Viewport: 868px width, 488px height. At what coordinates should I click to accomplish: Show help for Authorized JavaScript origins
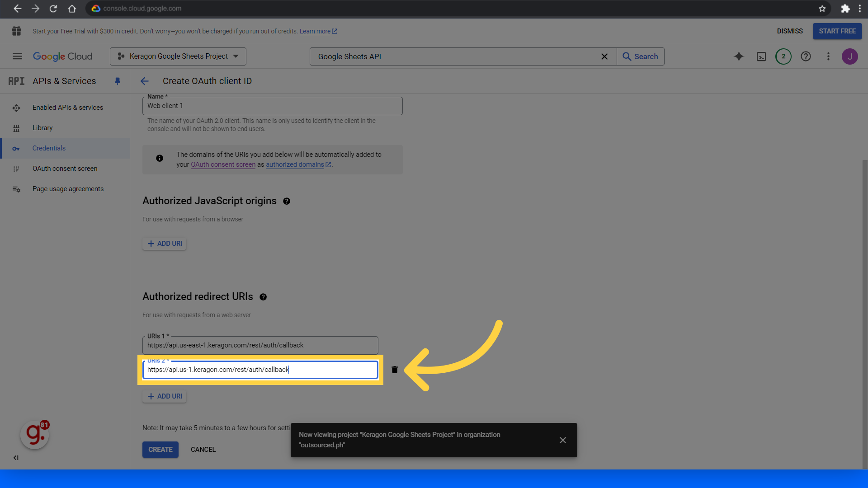[x=287, y=202]
